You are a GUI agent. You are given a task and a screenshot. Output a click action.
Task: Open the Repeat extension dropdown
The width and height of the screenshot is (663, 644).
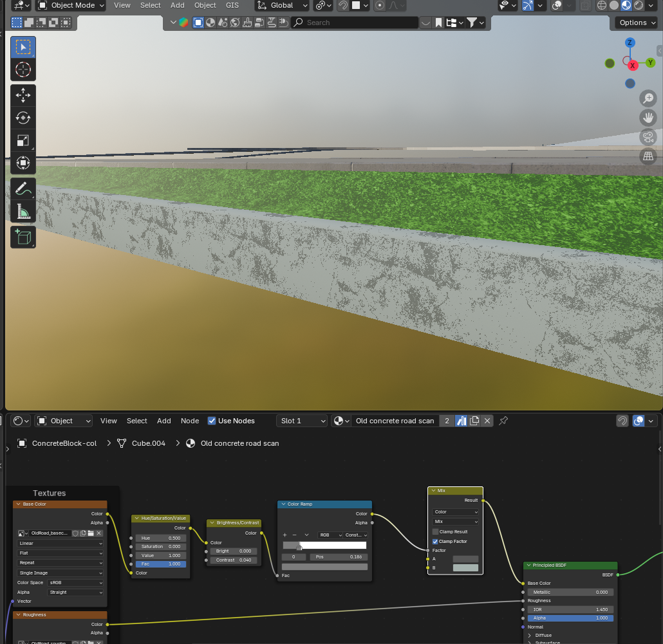pyautogui.click(x=61, y=563)
